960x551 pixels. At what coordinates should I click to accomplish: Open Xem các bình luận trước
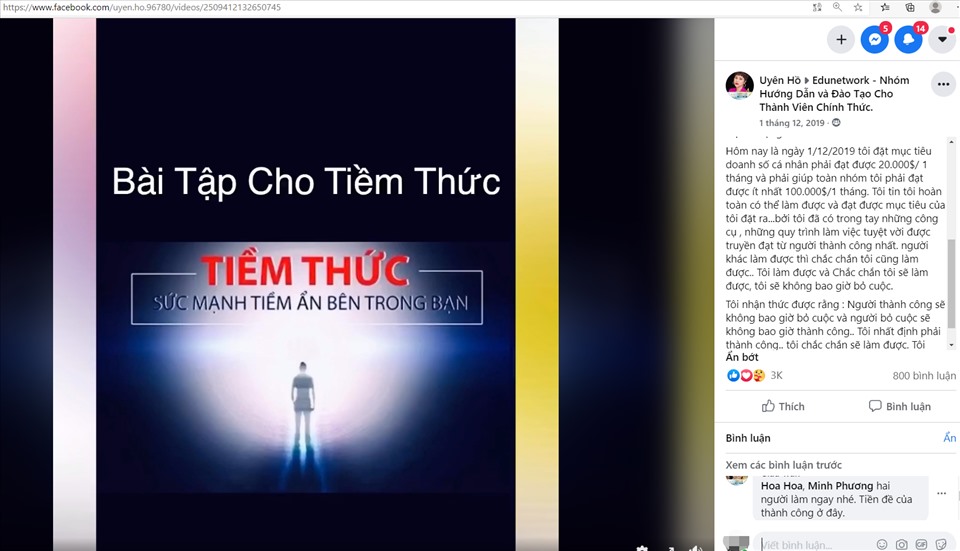[x=784, y=465]
